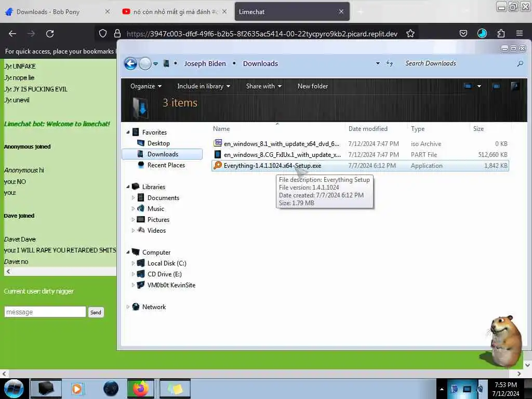Expand the Network tree node

click(x=128, y=307)
